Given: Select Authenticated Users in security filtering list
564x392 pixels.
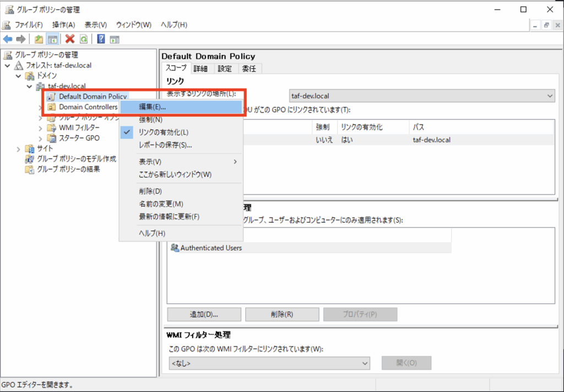Looking at the screenshot, I should [211, 248].
